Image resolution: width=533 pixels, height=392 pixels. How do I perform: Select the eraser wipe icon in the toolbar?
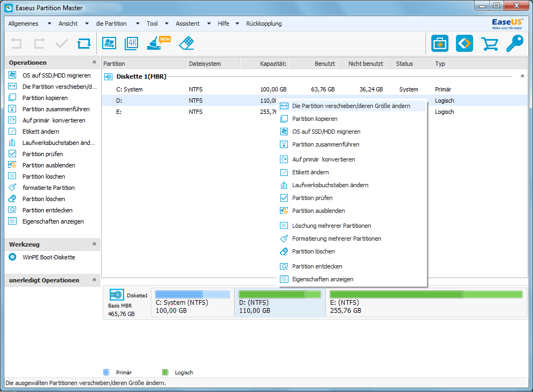pyautogui.click(x=186, y=43)
